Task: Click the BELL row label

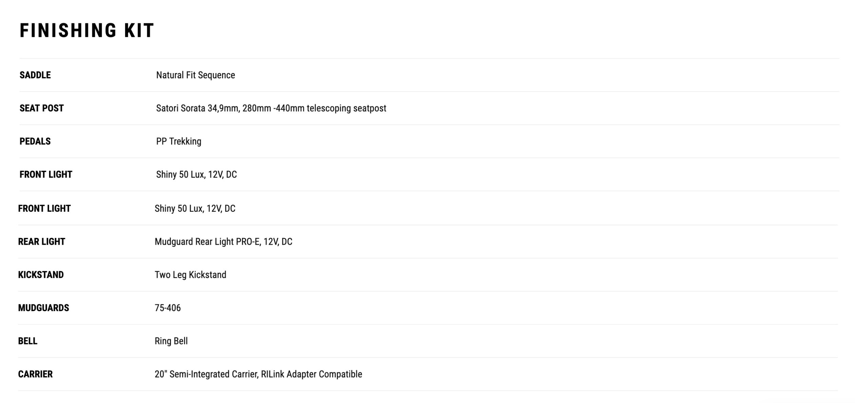Action: [x=27, y=341]
